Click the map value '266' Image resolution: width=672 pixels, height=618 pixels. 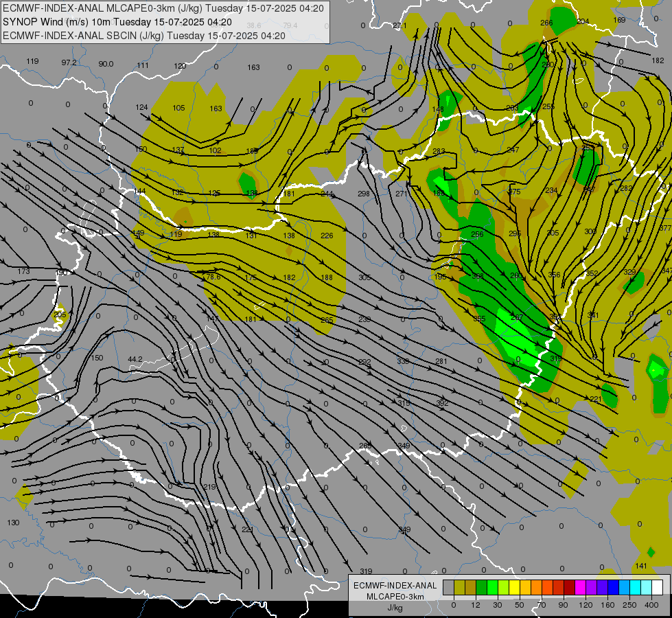(546, 23)
